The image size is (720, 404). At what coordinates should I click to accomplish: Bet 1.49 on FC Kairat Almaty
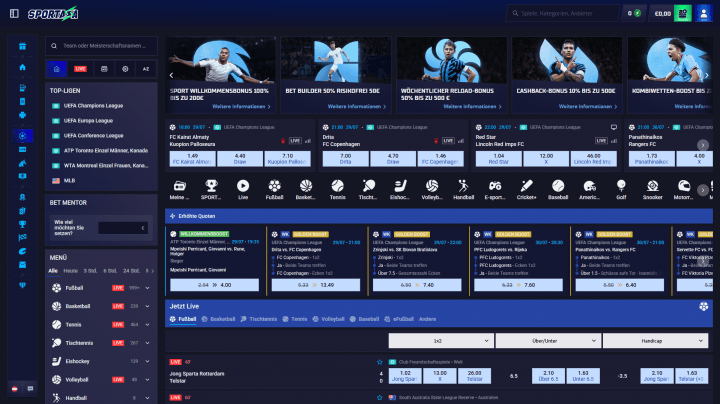coord(192,159)
